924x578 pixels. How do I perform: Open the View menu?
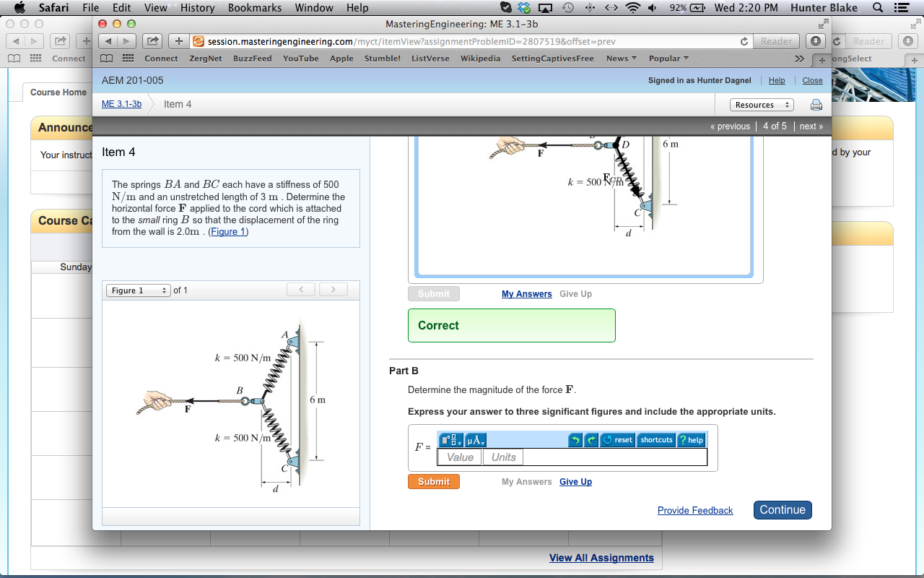pyautogui.click(x=156, y=8)
